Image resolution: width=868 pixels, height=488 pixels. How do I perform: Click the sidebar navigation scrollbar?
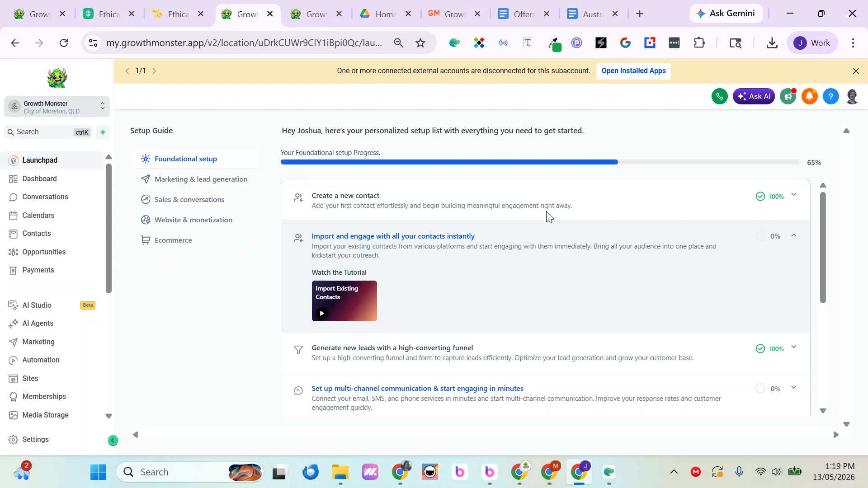(108, 228)
